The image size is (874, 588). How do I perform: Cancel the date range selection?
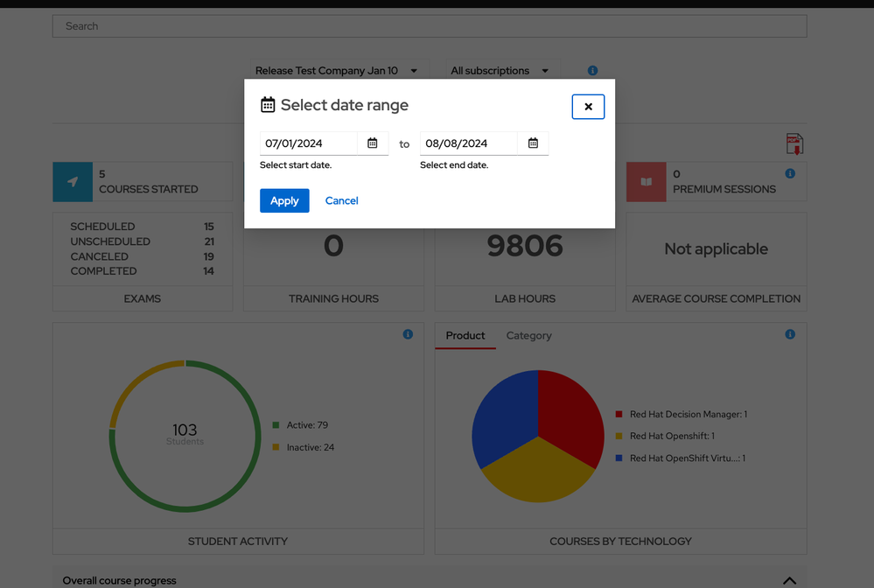pos(341,201)
